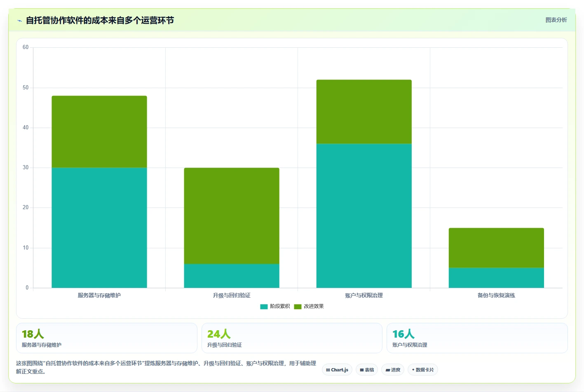Select the 数据卡片 tag chip
The width and height of the screenshot is (584, 392).
point(423,370)
